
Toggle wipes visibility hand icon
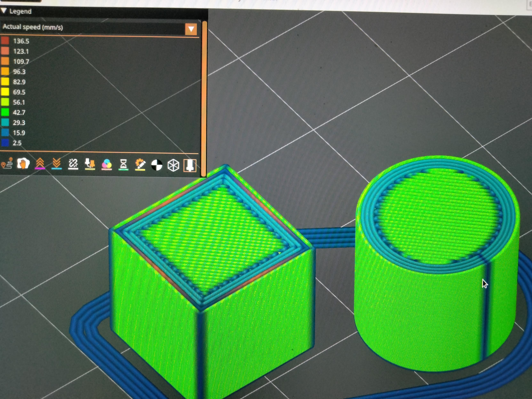pos(23,164)
